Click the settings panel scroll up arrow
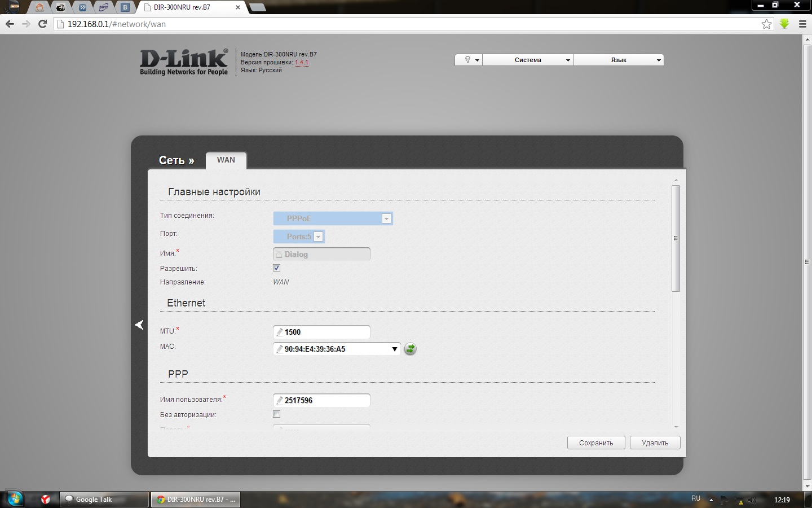The width and height of the screenshot is (812, 508). [676, 180]
